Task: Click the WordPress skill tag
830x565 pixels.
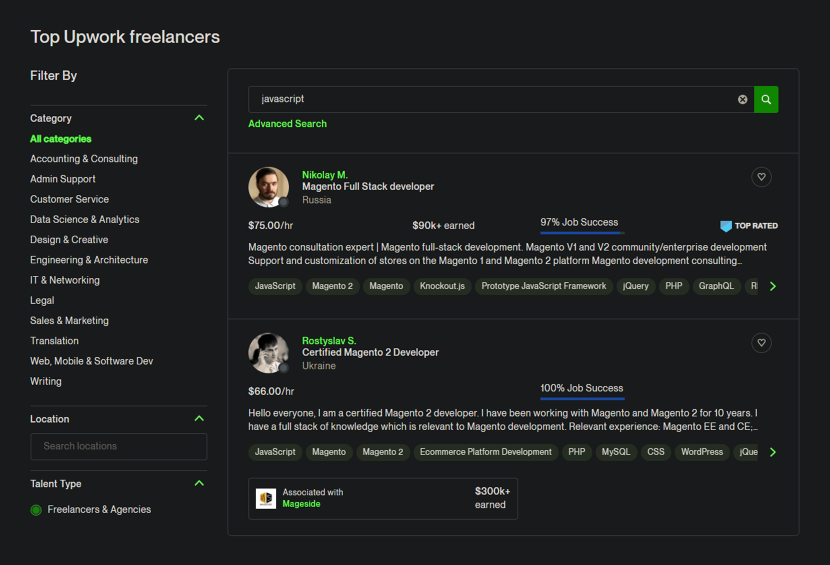Action: coord(702,452)
